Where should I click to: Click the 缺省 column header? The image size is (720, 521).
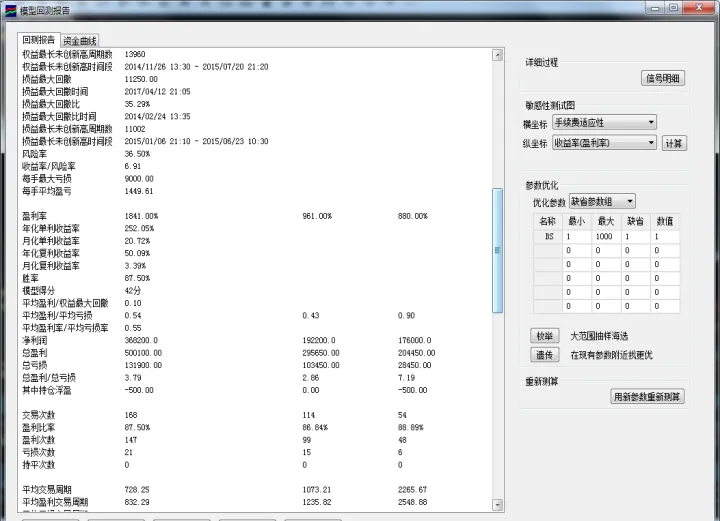click(635, 221)
